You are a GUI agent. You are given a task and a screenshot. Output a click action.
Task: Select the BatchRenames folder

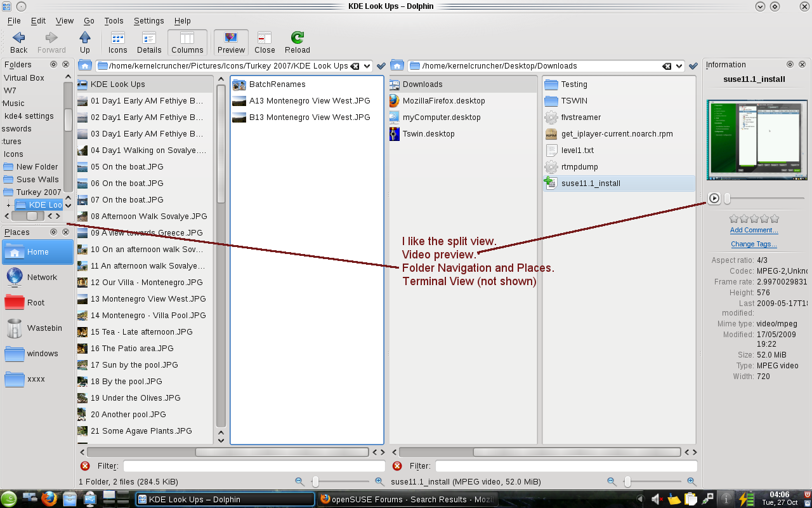[269, 84]
